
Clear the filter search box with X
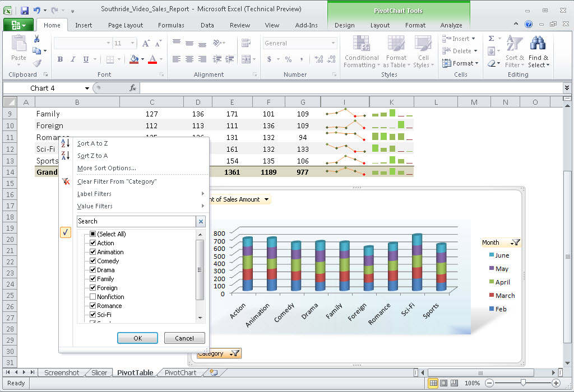(x=201, y=221)
